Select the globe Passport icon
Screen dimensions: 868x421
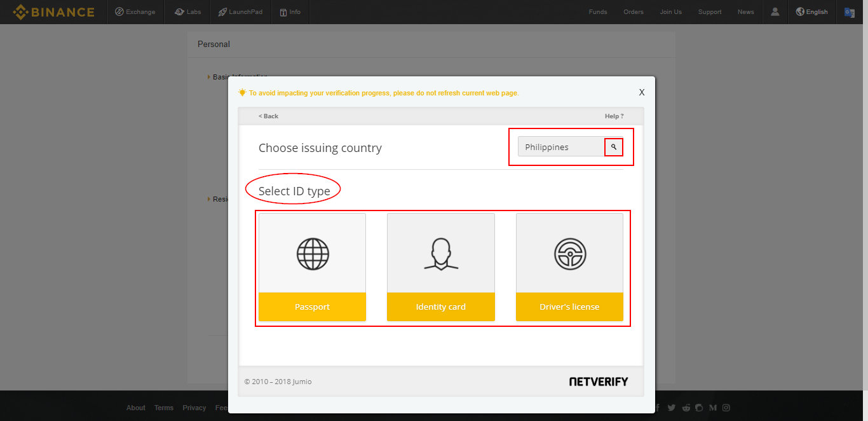point(313,254)
